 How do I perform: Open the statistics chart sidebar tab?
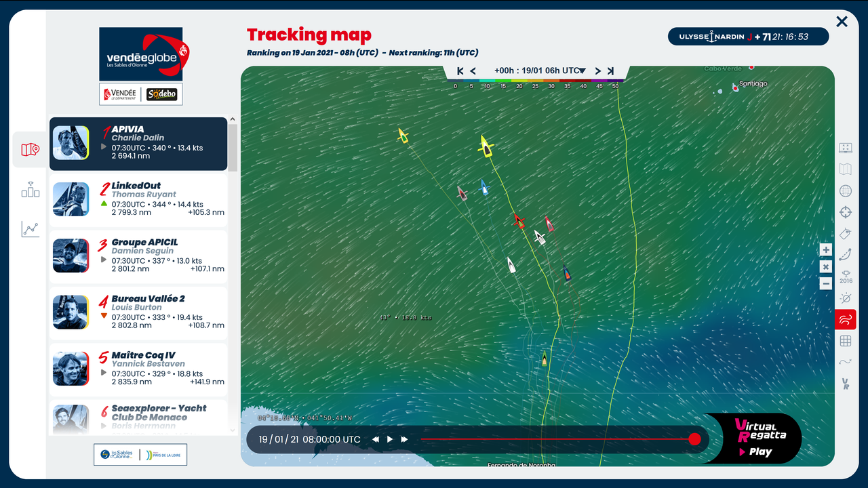point(30,229)
